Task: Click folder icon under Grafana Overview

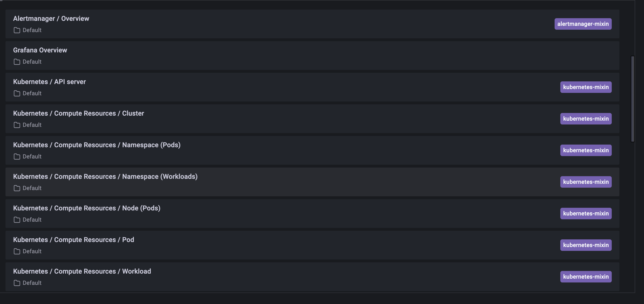Action: pyautogui.click(x=17, y=62)
